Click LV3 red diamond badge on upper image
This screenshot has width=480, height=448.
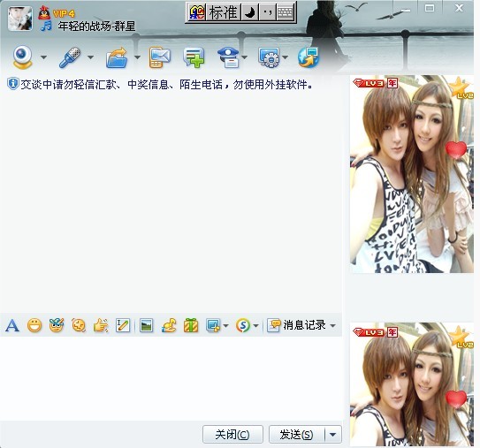tap(368, 83)
